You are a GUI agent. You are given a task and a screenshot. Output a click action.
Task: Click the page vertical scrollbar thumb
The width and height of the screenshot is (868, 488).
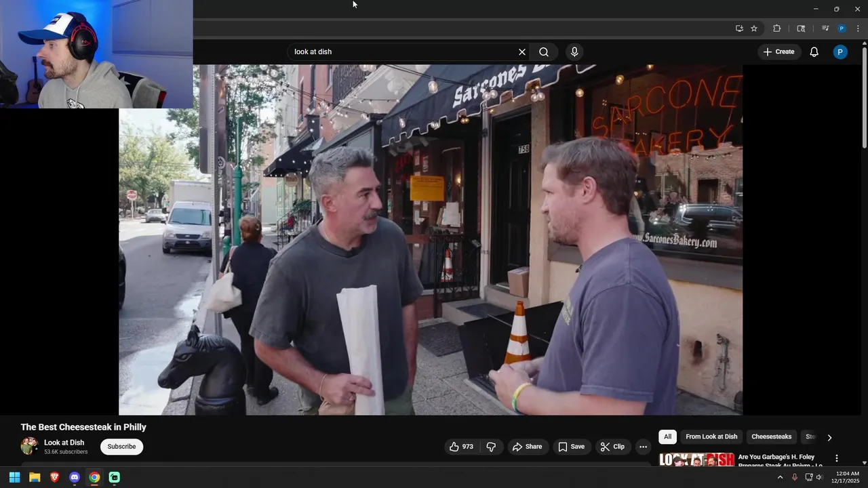coord(864,98)
